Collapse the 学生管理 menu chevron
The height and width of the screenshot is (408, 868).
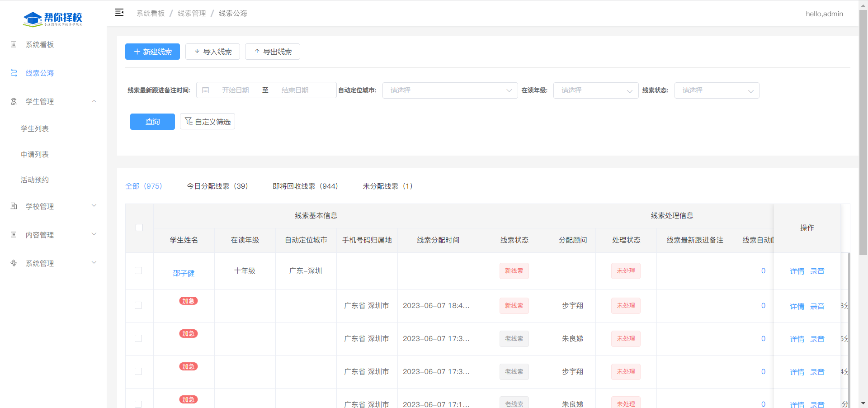94,101
